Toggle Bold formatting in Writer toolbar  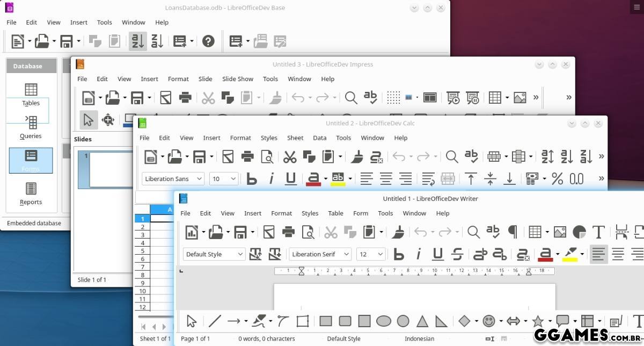tap(399, 254)
